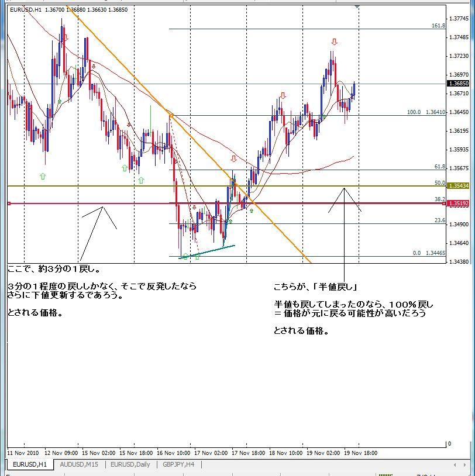This screenshot has width=475, height=476.
Task: Click the anchor point on the orange trendline
Action: point(171,116)
